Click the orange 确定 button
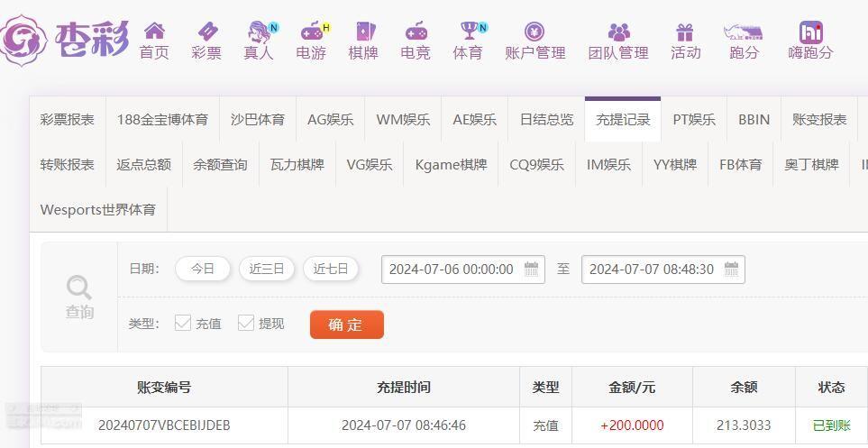Image resolution: width=868 pixels, height=448 pixels. click(x=346, y=325)
